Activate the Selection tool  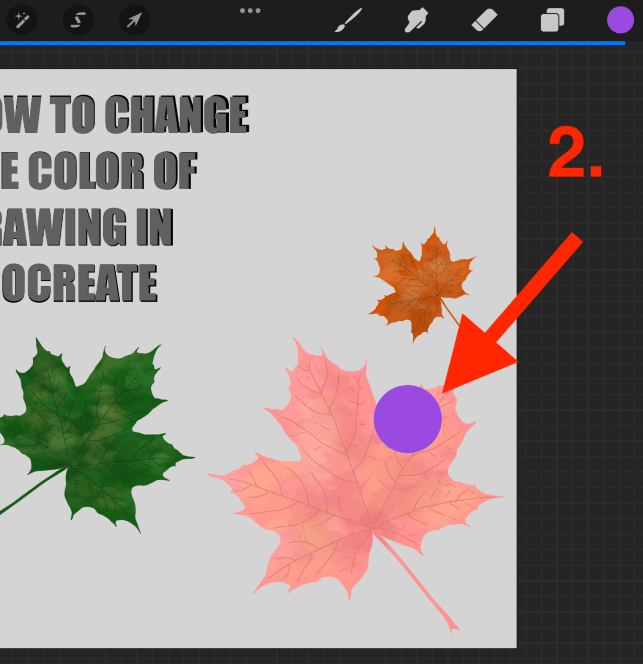pyautogui.click(x=78, y=19)
